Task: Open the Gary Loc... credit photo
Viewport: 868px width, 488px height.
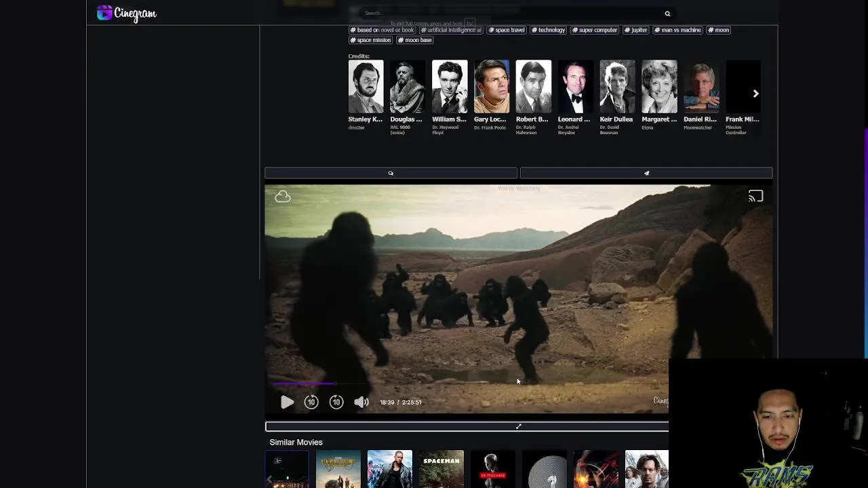Action: click(492, 87)
